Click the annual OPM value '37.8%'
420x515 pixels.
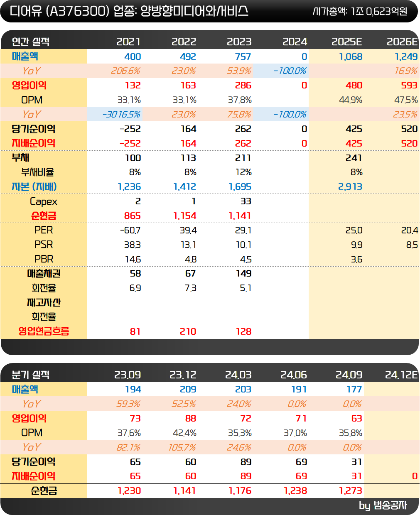pos(240,100)
